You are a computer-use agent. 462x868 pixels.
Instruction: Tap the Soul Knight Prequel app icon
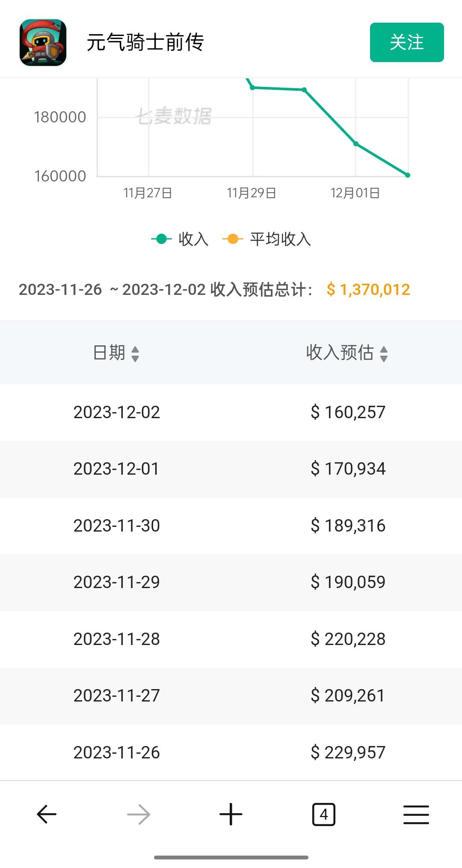coord(43,42)
